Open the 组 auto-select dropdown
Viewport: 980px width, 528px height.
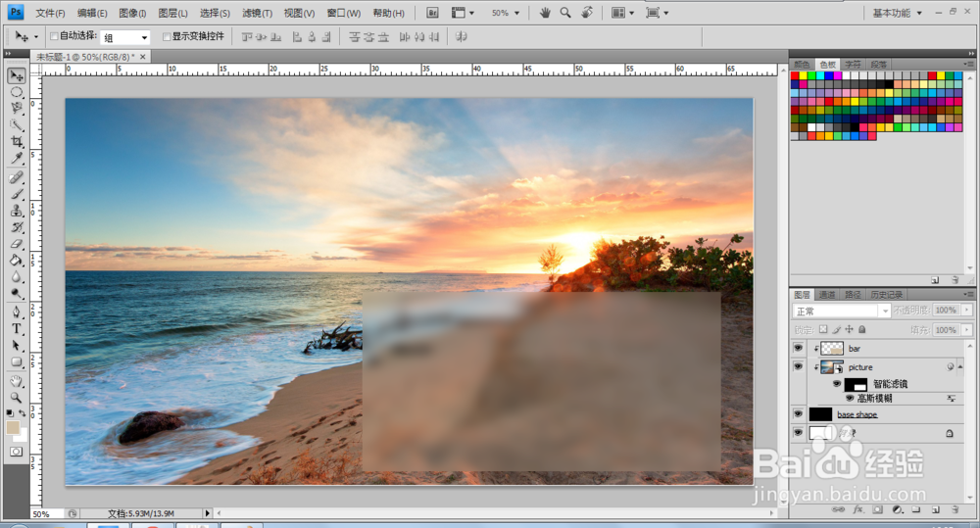click(x=144, y=37)
